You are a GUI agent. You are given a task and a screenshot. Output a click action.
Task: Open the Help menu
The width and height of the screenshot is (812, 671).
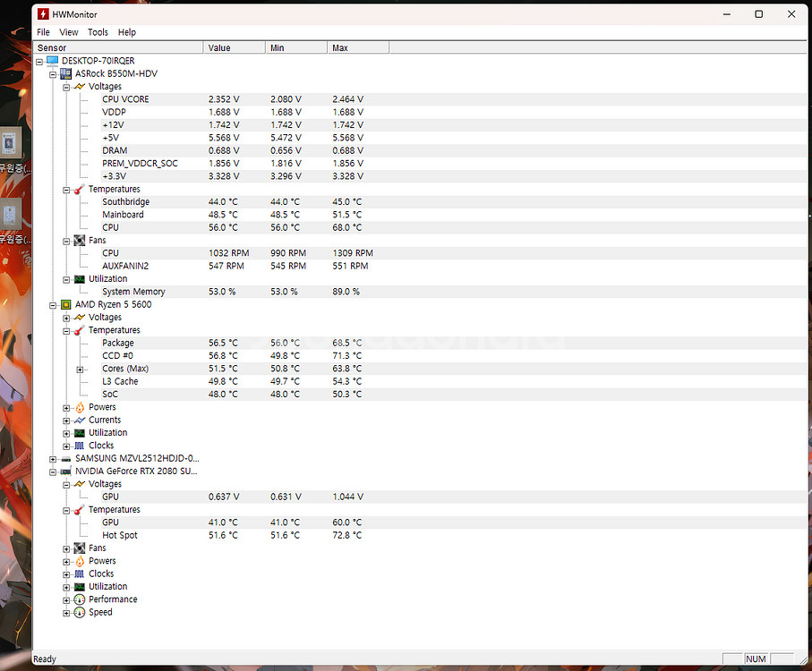click(x=127, y=32)
